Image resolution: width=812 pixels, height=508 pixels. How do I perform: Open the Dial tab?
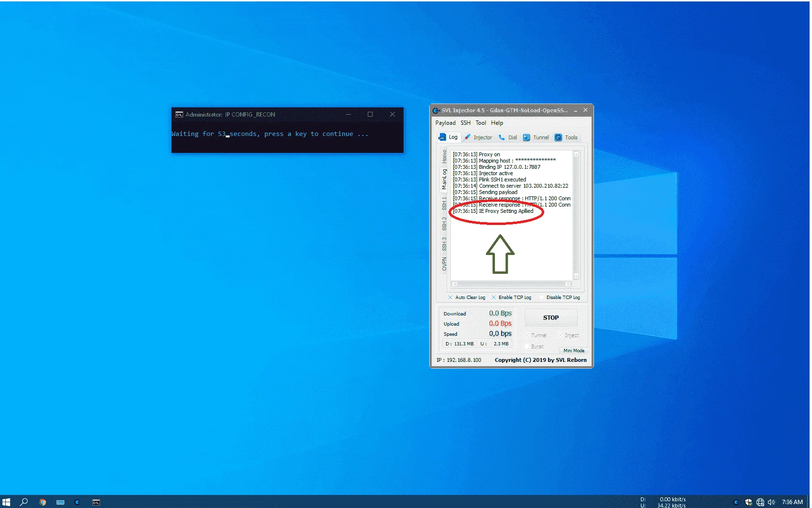pyautogui.click(x=508, y=138)
